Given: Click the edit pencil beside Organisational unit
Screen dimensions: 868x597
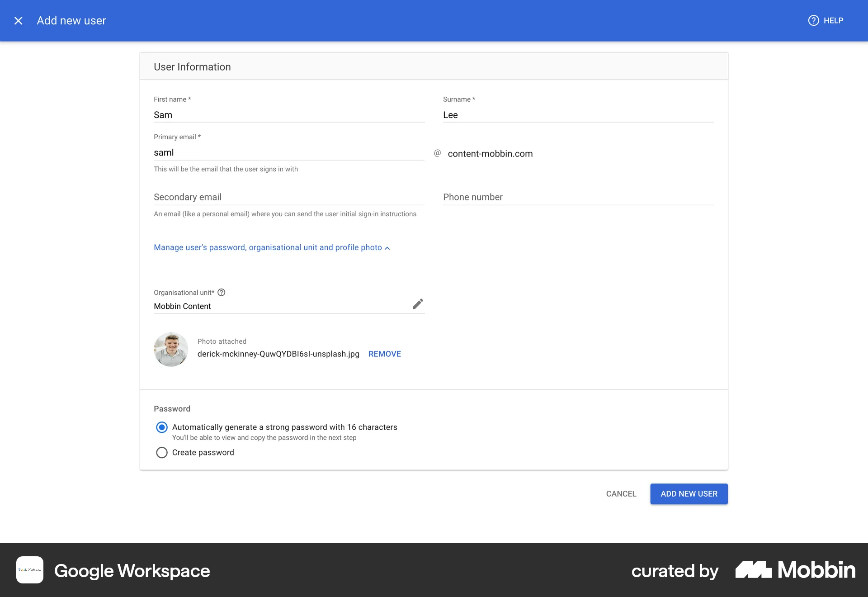Looking at the screenshot, I should 418,304.
